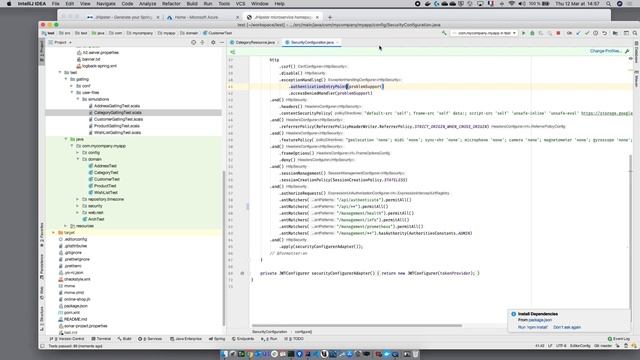
Task: Click collapse all icon in Project panel
Action: click(x=202, y=42)
